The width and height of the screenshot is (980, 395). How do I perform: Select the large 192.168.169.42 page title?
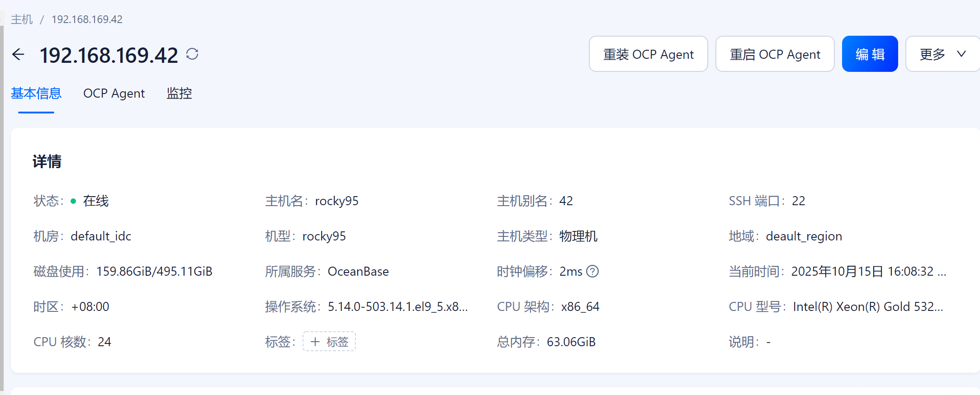109,55
